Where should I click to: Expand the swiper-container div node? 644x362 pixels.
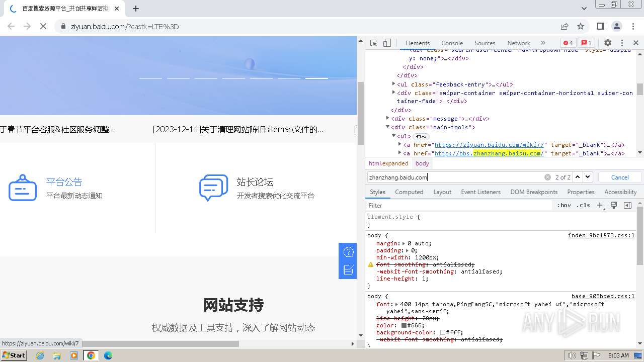tap(394, 92)
